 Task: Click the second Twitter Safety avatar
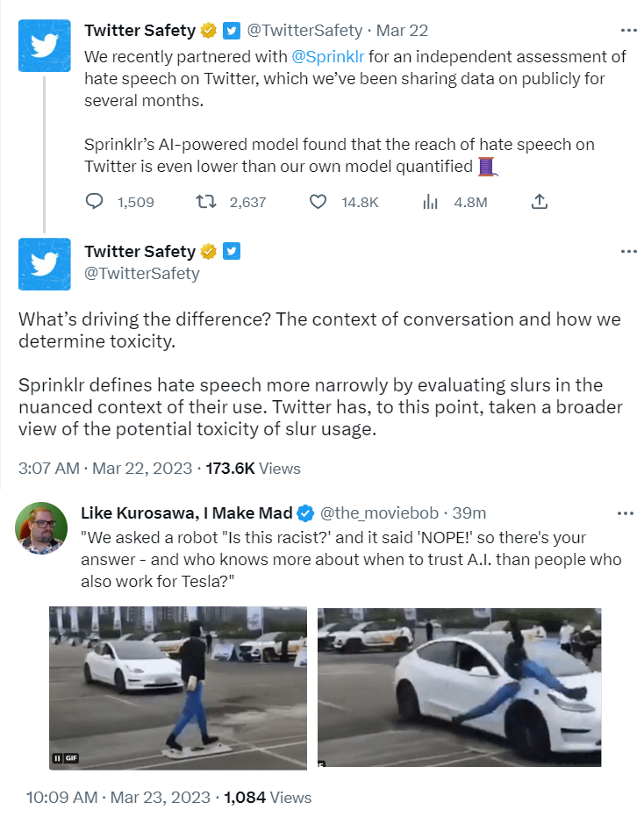click(x=44, y=263)
